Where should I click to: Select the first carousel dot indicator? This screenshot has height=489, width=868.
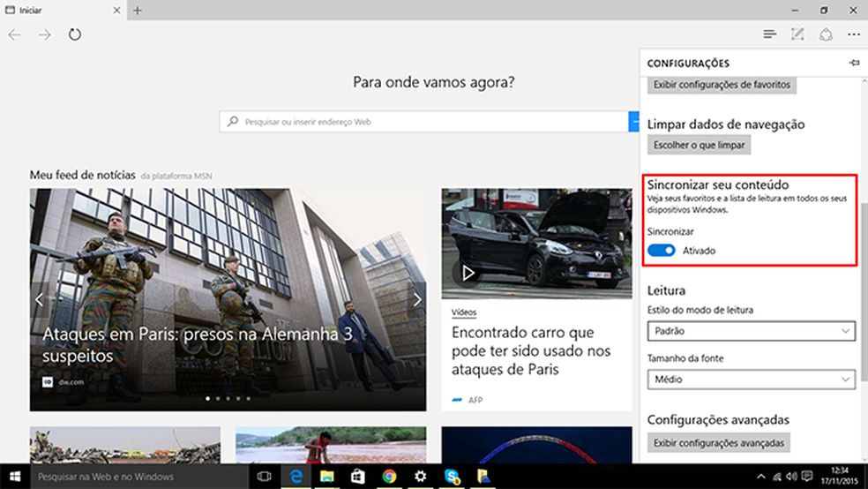pyautogui.click(x=207, y=398)
